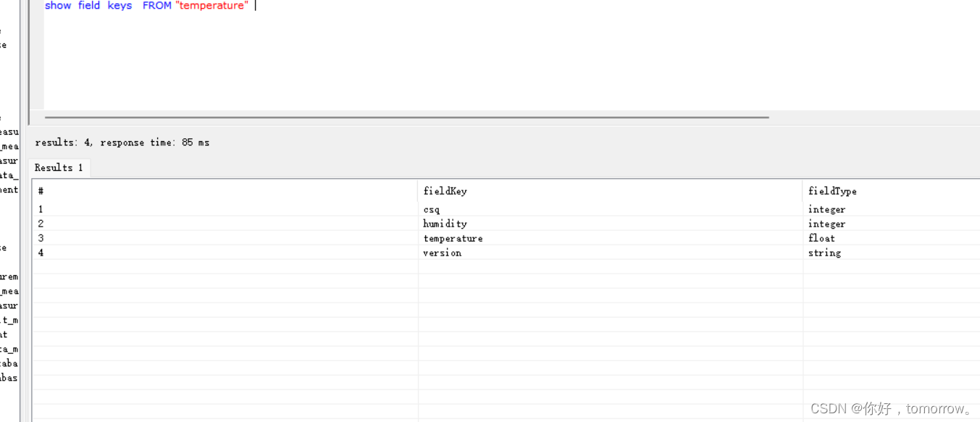
Task: Click the # column header
Action: pyautogui.click(x=41, y=190)
